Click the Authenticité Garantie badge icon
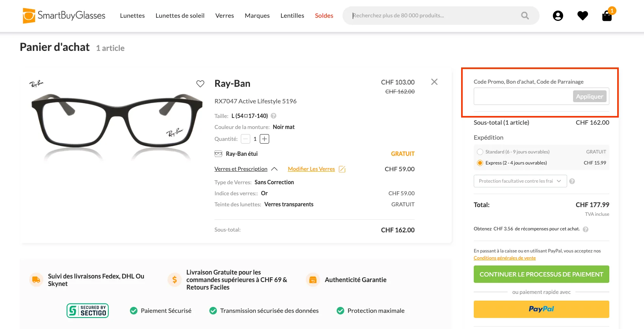Viewport: 644px width, 329px height. pyautogui.click(x=313, y=280)
